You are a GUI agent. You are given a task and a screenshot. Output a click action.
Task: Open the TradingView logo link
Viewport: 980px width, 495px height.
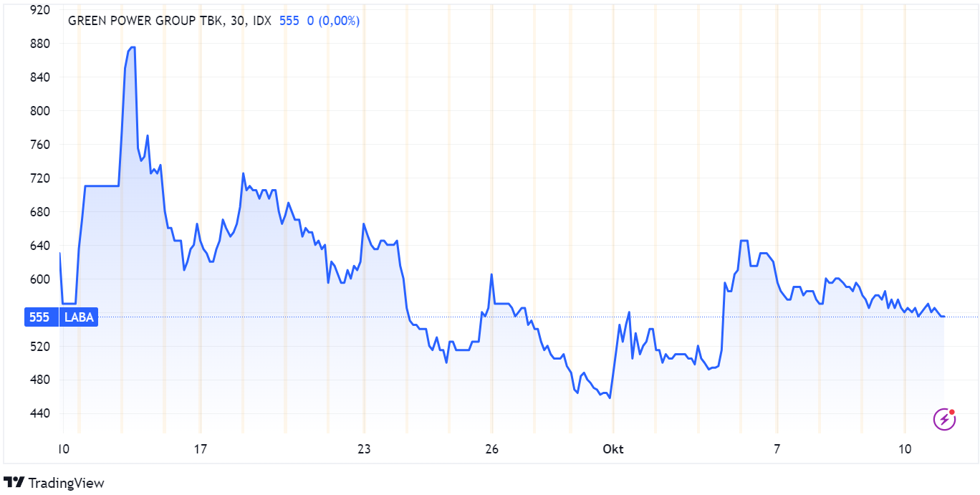tap(54, 483)
